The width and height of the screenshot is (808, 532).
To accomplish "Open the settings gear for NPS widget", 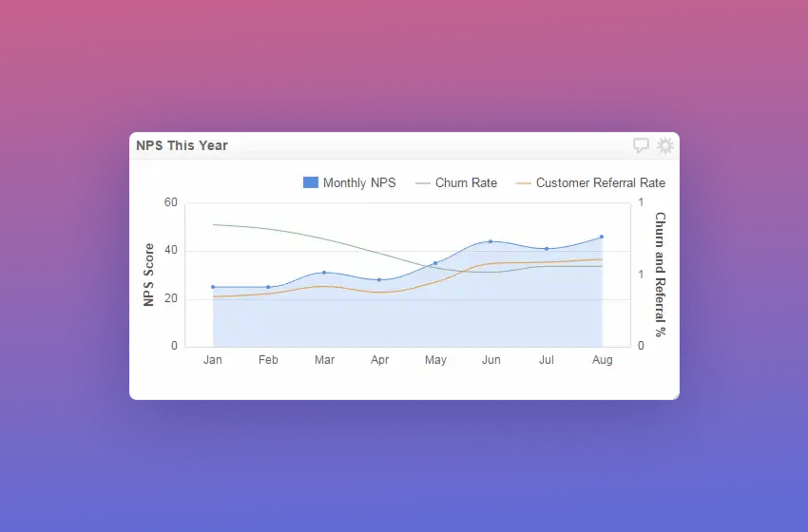I will coord(666,145).
